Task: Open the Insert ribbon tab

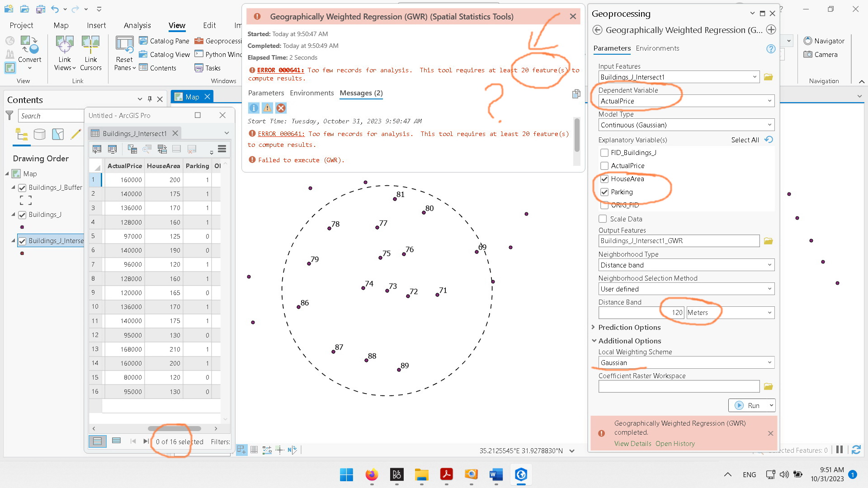Action: [96, 25]
